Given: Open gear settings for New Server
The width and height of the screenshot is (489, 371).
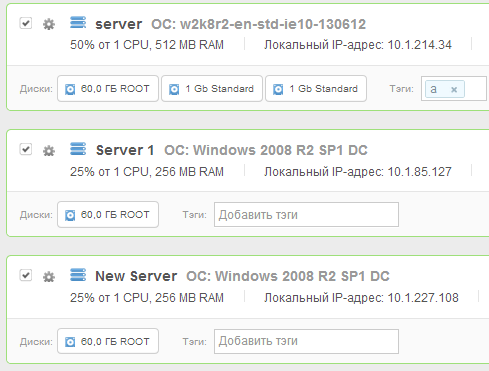Looking at the screenshot, I should pos(49,277).
